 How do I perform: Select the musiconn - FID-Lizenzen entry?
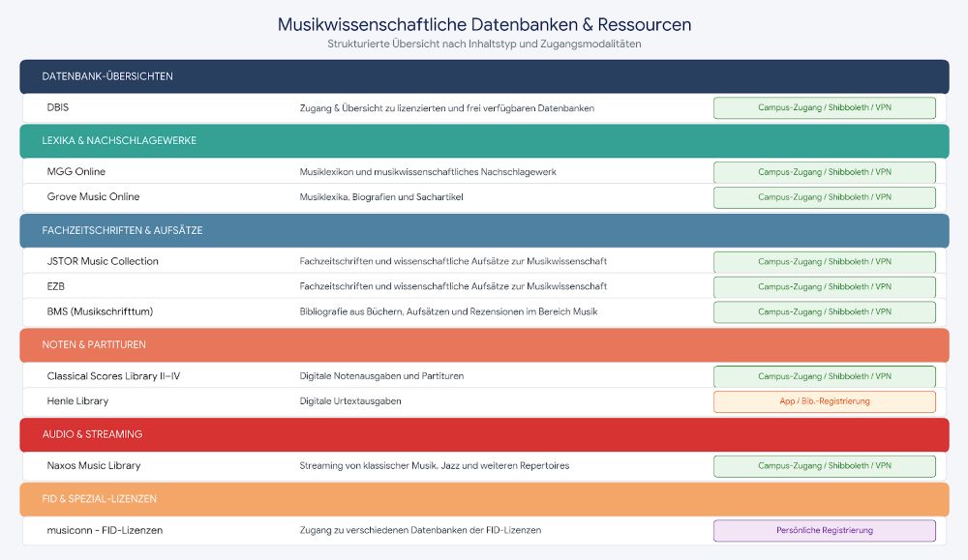click(x=105, y=530)
